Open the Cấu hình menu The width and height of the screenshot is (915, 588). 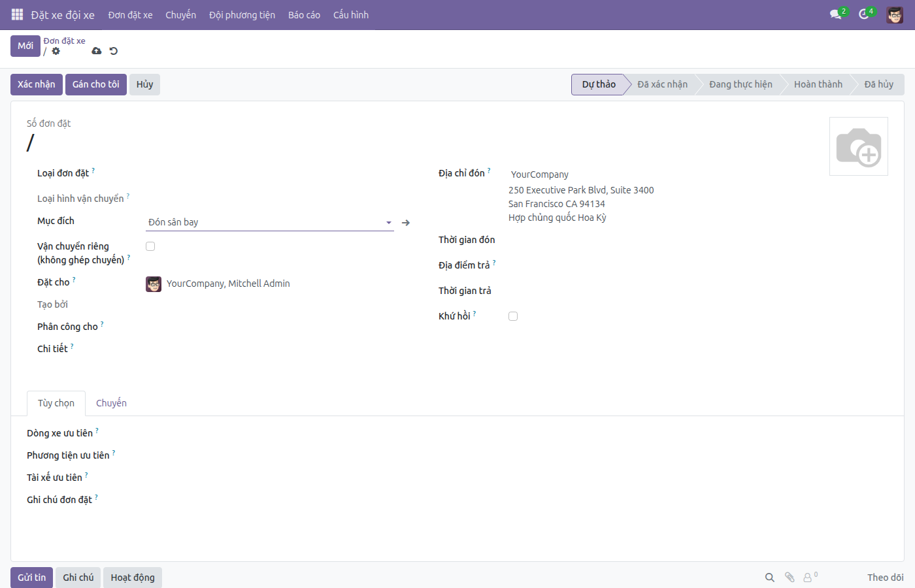pos(351,15)
